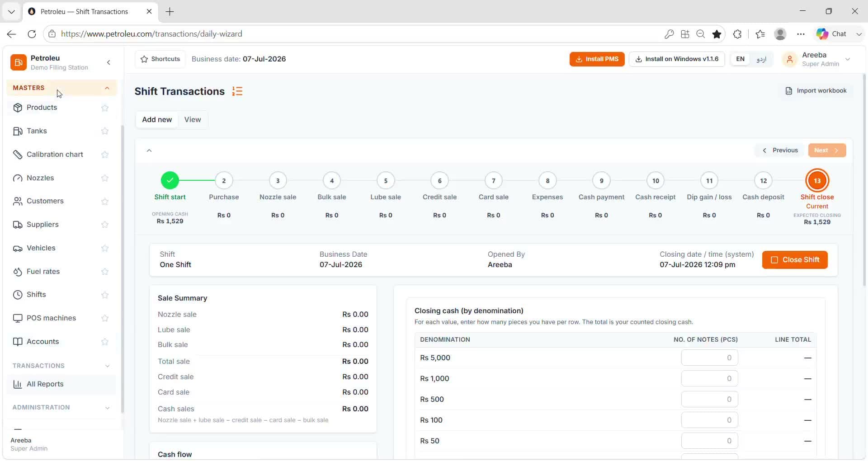Image resolution: width=868 pixels, height=461 pixels.
Task: Open the password manager key icon
Action: (669, 34)
